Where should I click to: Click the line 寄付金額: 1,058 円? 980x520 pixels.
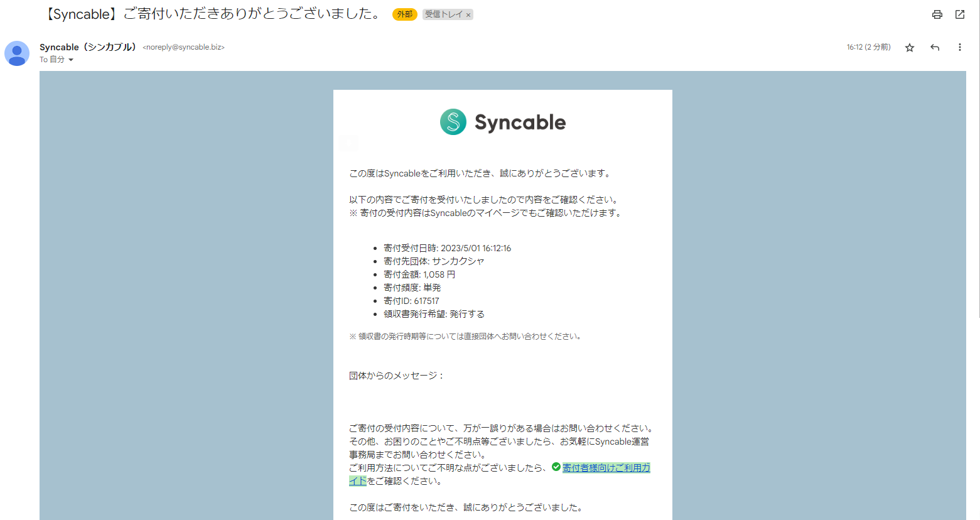(x=419, y=274)
